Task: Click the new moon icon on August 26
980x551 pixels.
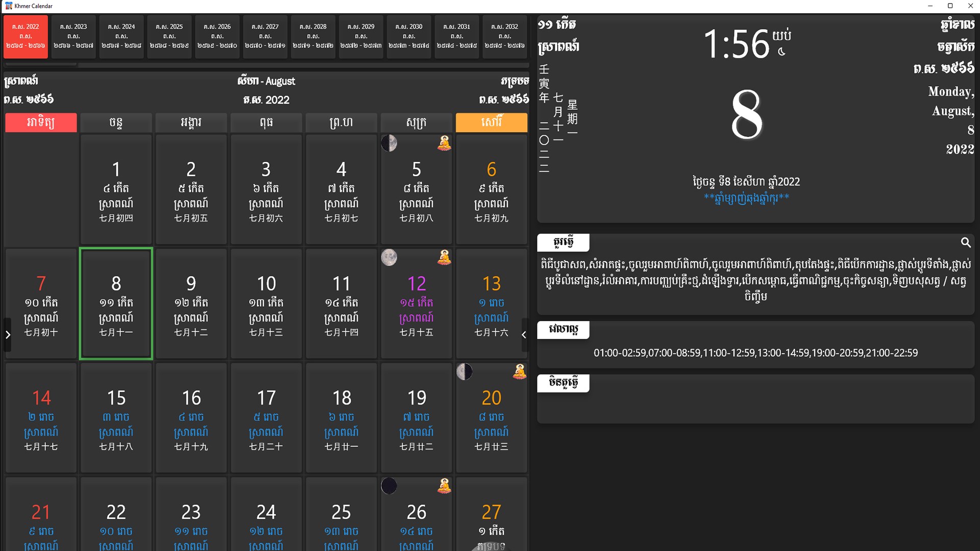Action: (x=389, y=486)
